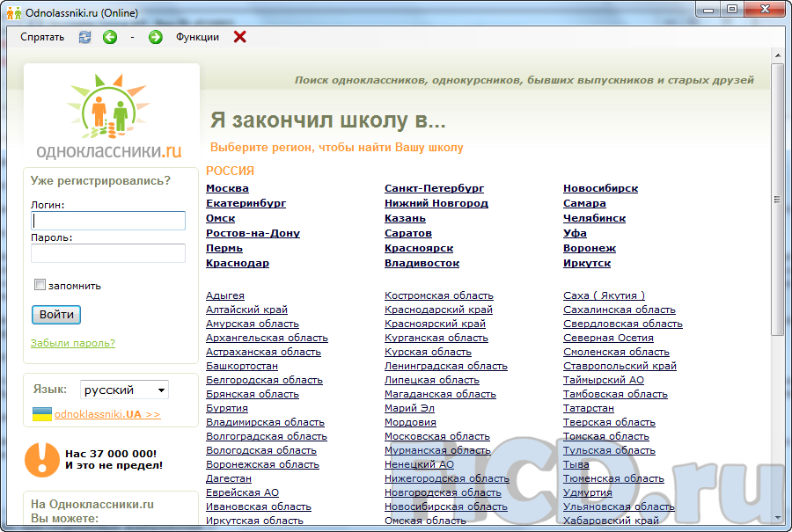Screen dimensions: 792x532
Task: Focus the Логин input field
Action: (108, 221)
